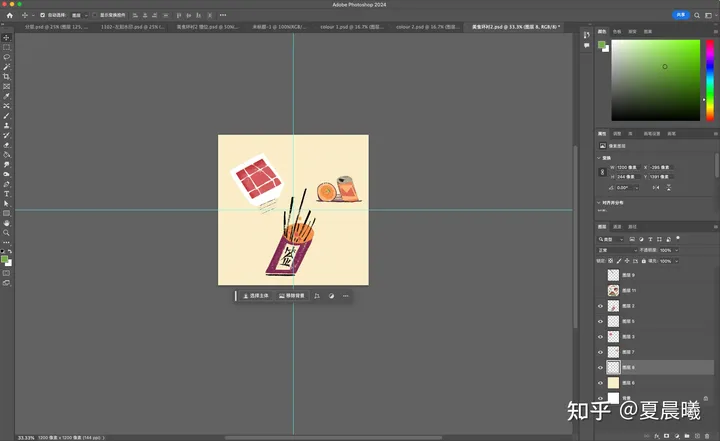Select the Horizontal Type tool

tap(6, 194)
